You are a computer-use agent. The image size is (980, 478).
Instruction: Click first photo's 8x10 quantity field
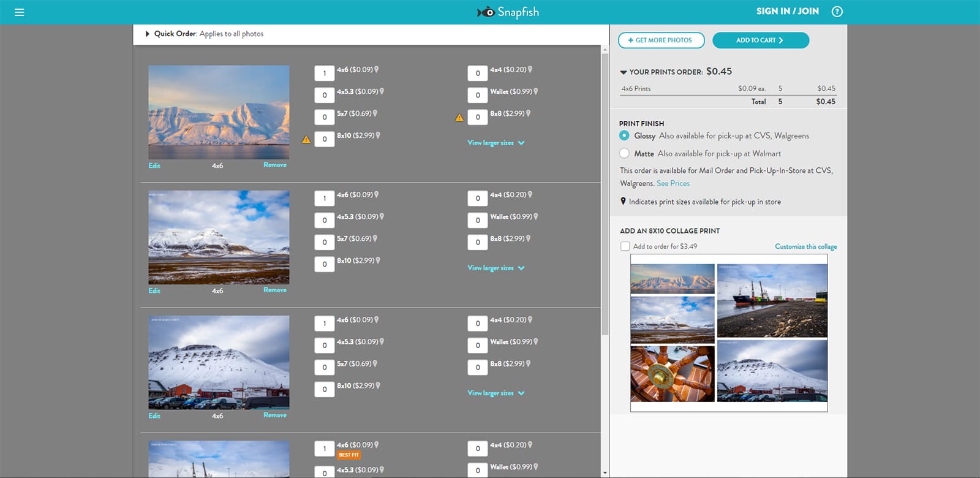pos(325,139)
